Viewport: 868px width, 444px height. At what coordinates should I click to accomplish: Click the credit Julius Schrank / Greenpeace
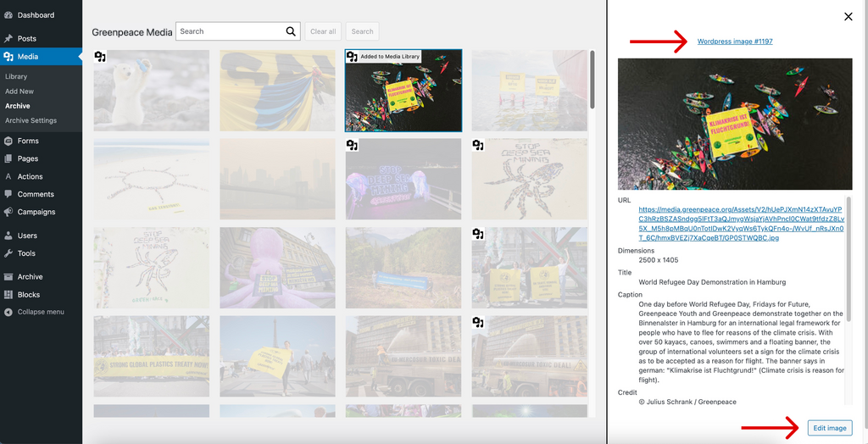click(x=687, y=402)
